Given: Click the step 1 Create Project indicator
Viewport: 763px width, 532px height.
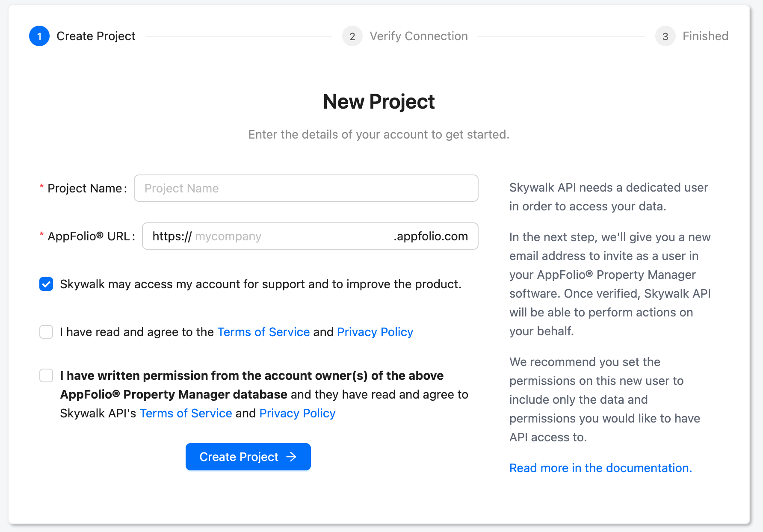Looking at the screenshot, I should (39, 36).
